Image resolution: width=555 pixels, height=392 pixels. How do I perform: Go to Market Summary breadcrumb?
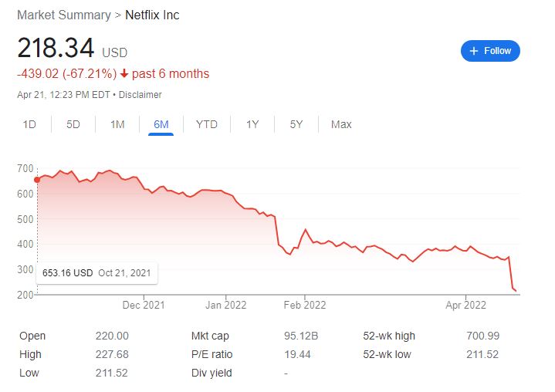click(x=63, y=15)
